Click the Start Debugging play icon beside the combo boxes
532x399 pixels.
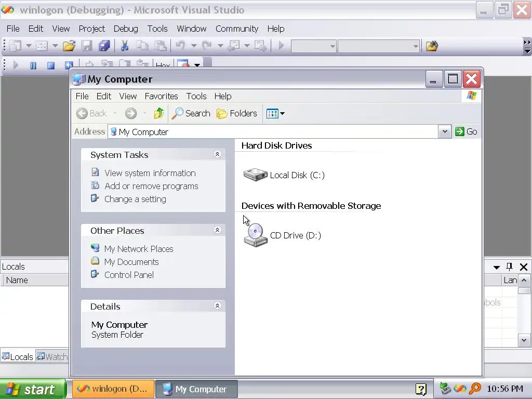pyautogui.click(x=281, y=45)
